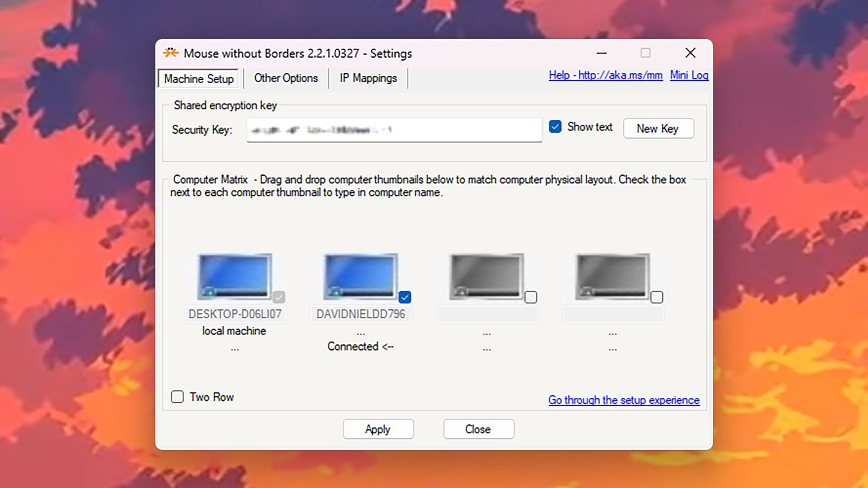
Task: Generate a New Key
Action: pos(658,128)
